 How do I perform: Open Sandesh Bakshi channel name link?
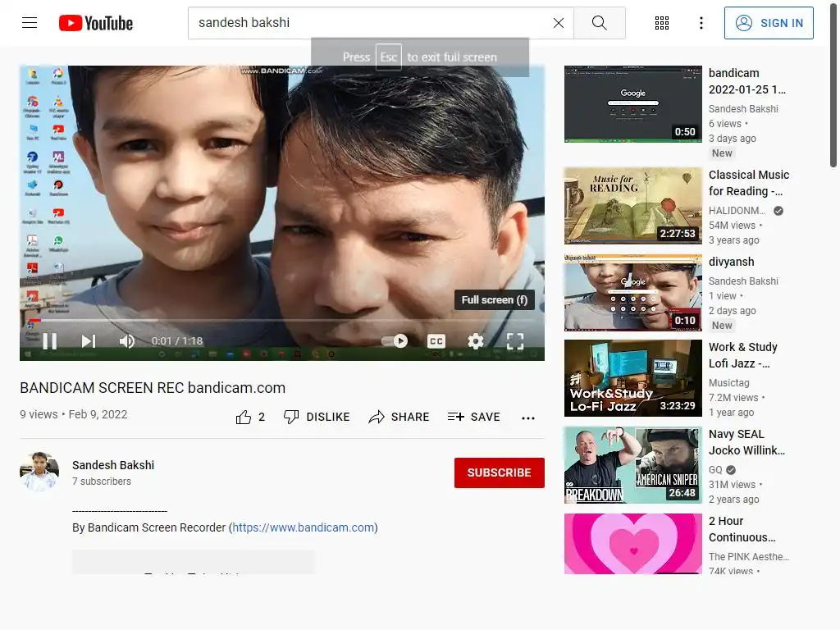[113, 465]
